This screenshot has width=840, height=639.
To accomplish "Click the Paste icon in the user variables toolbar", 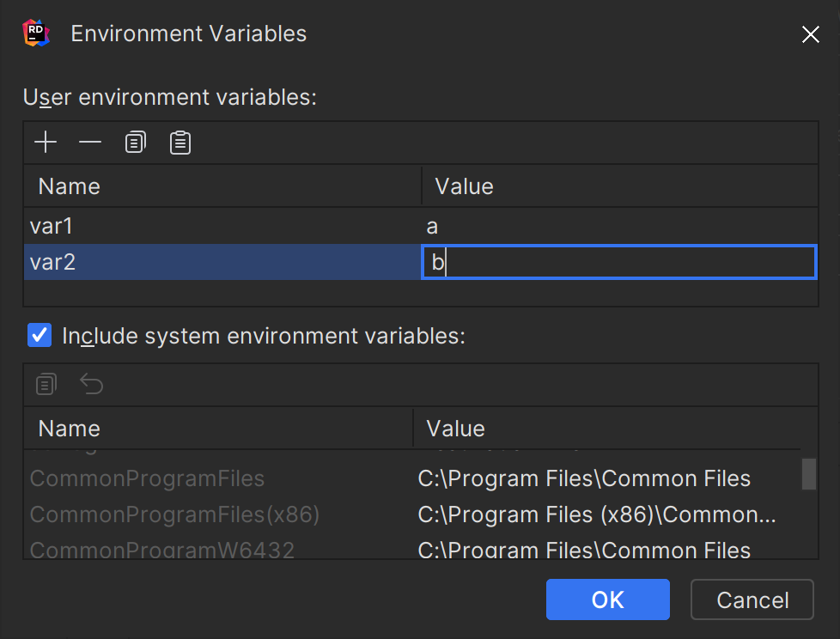I will click(180, 142).
